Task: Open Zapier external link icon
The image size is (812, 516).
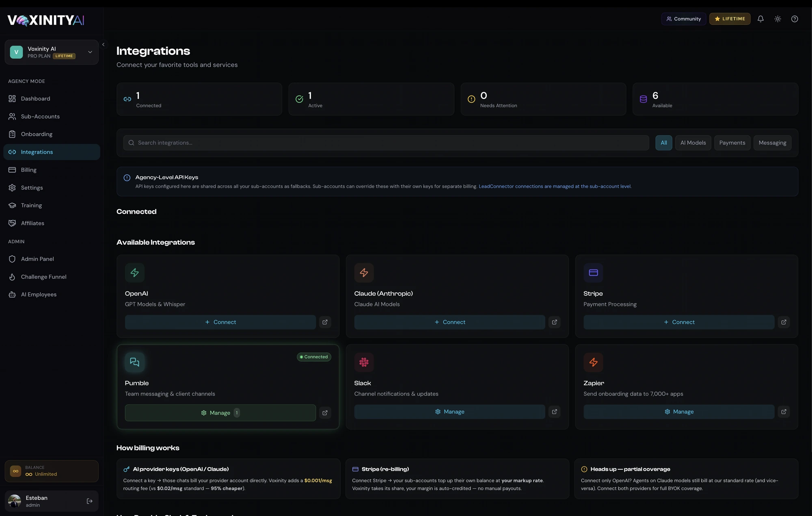Action: click(x=784, y=412)
